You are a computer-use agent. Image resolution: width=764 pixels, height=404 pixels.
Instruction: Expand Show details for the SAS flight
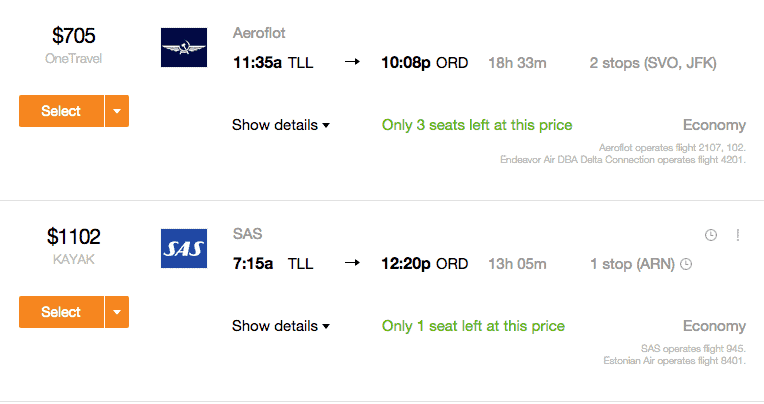click(281, 326)
